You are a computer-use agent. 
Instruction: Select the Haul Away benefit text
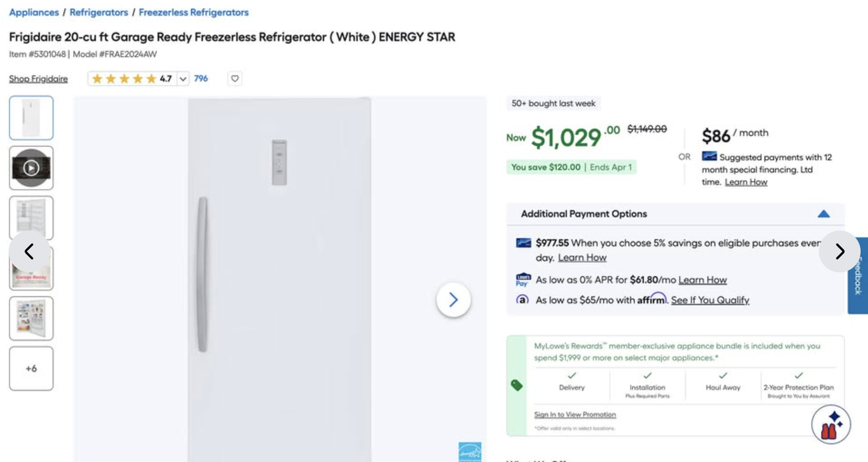[x=723, y=388]
